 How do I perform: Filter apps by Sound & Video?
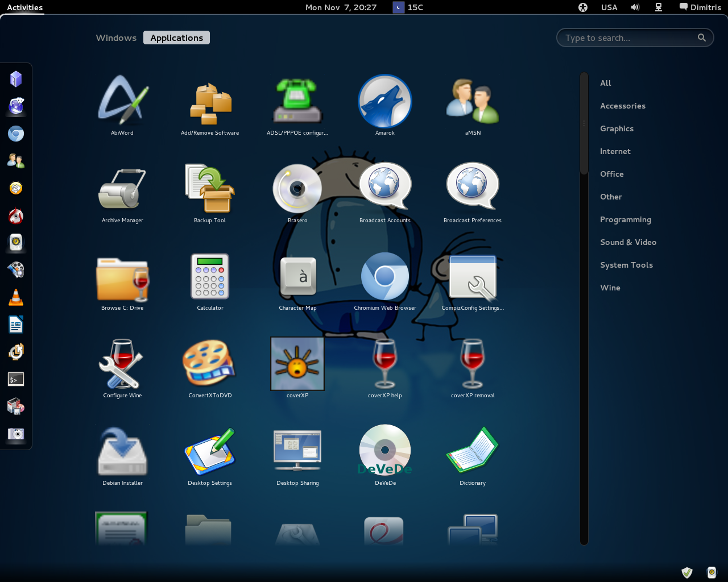tap(628, 242)
